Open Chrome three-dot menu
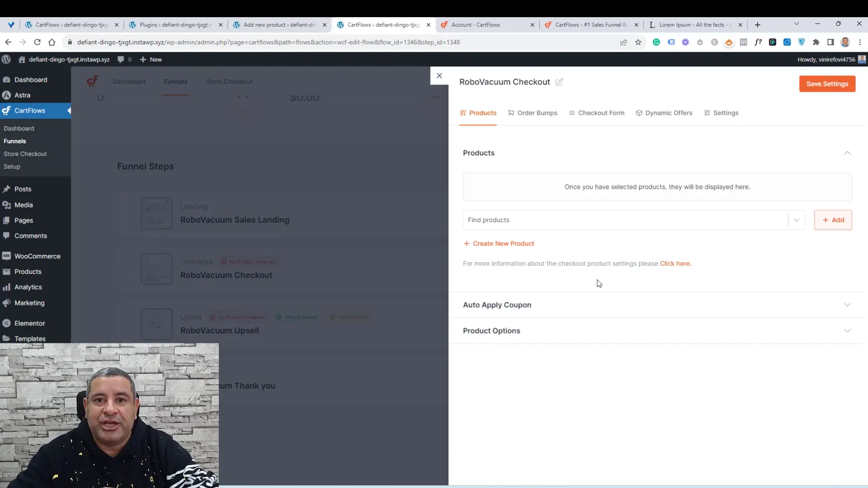The height and width of the screenshot is (488, 868). click(860, 42)
